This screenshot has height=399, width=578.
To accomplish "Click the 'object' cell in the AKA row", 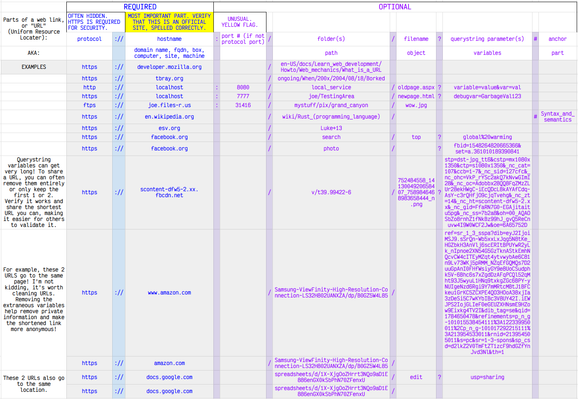I will click(x=416, y=53).
